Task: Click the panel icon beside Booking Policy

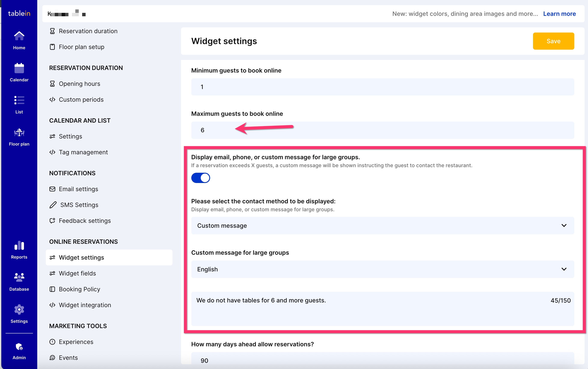Action: [52, 289]
